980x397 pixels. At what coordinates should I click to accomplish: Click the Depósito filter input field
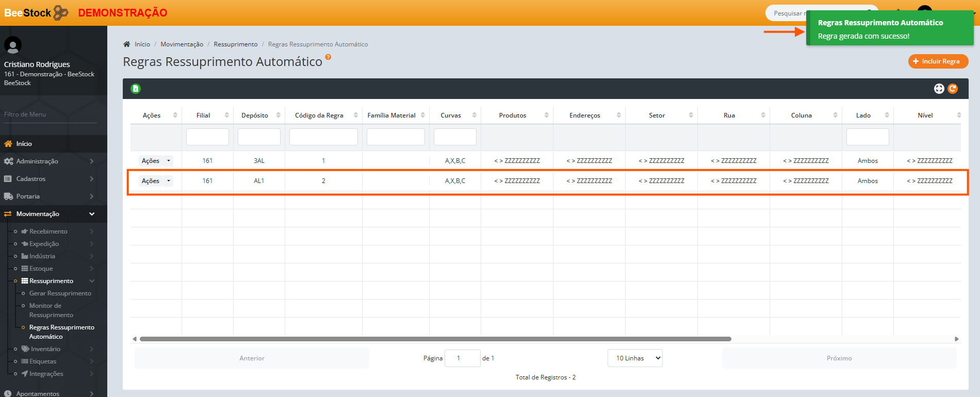259,137
